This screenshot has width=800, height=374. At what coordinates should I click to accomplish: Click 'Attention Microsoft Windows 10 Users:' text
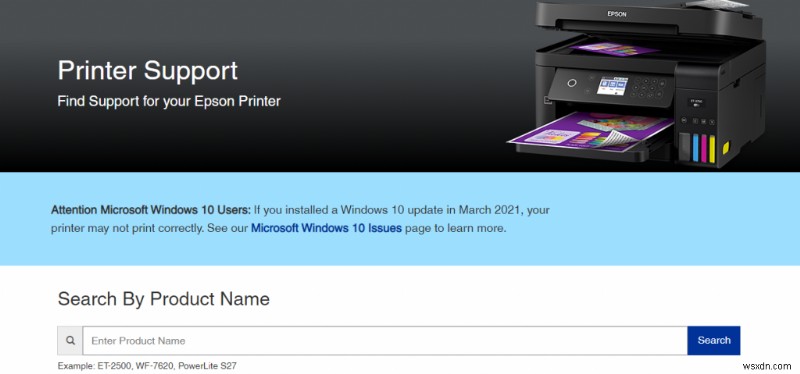tap(151, 210)
